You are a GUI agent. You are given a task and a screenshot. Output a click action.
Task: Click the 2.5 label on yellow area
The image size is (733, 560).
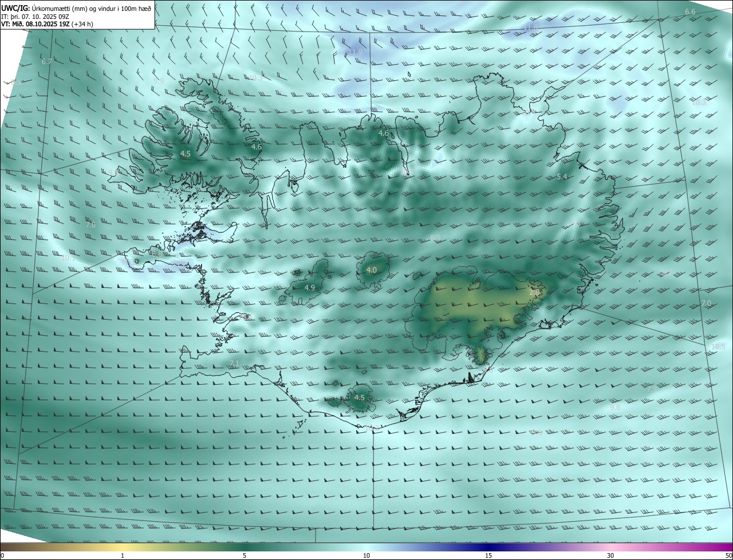coord(534,293)
